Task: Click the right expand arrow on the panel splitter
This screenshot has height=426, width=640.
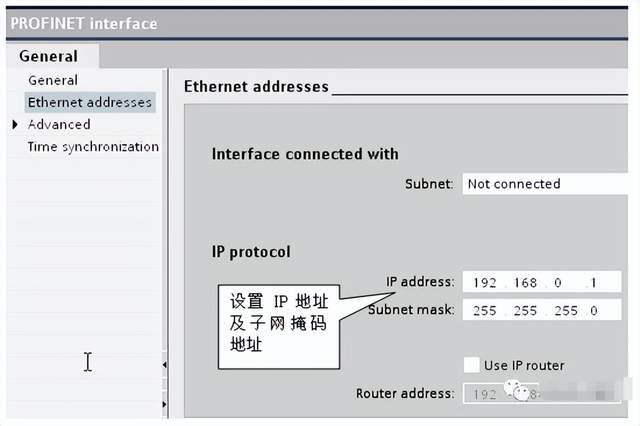Action: tap(164, 404)
